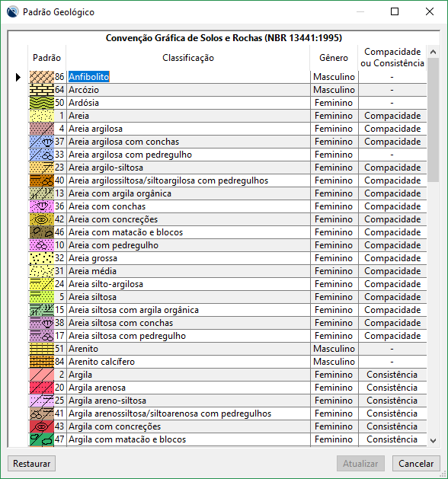Select the Classificação column header
The width and height of the screenshot is (448, 479).
[188, 58]
